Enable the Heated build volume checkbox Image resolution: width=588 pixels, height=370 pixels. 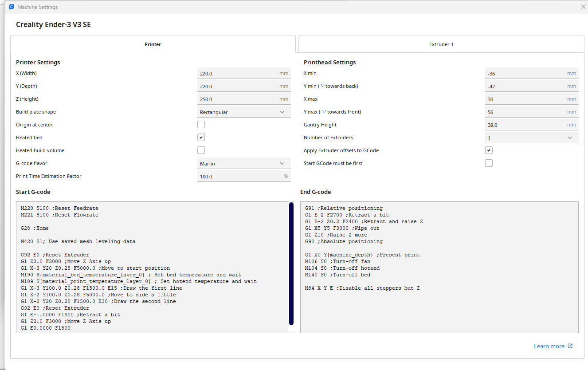tap(201, 150)
